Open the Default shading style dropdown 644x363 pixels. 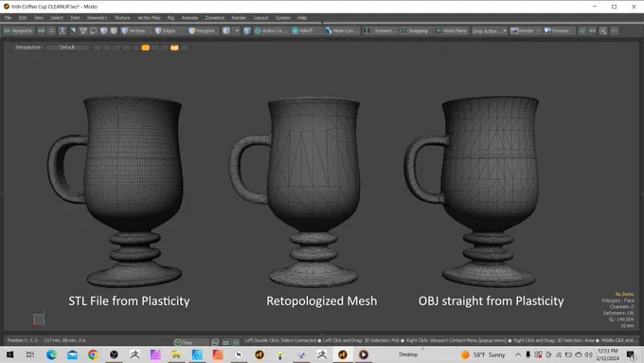[67, 47]
